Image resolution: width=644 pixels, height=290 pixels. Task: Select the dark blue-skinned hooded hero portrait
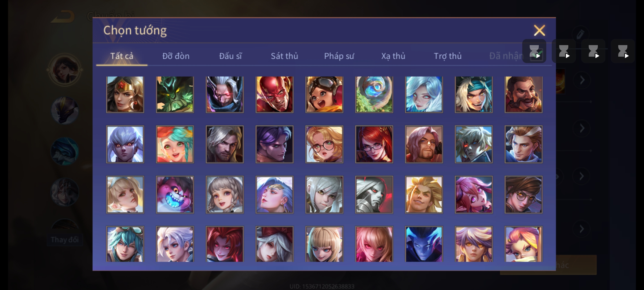point(424,244)
